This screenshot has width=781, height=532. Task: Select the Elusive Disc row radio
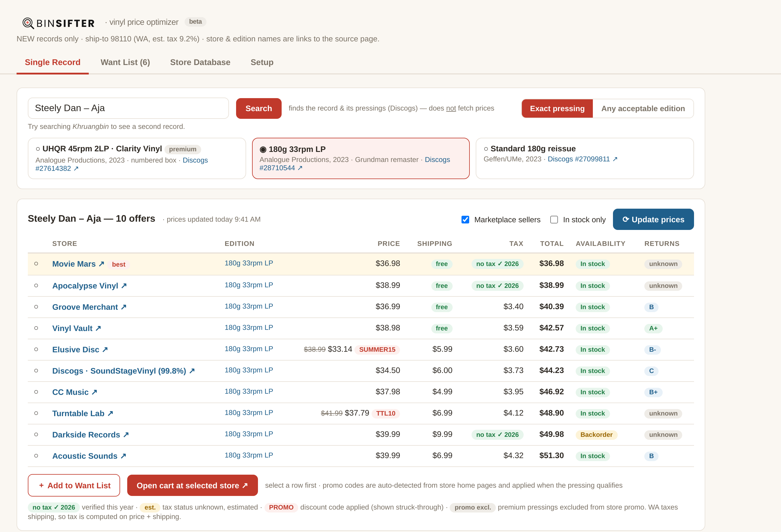(x=36, y=349)
